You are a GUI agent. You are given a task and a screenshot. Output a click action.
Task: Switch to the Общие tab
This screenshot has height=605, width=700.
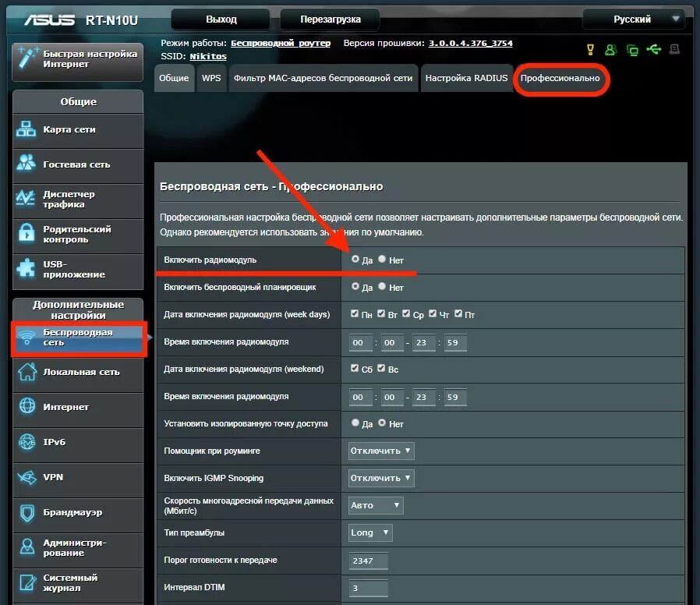[174, 78]
